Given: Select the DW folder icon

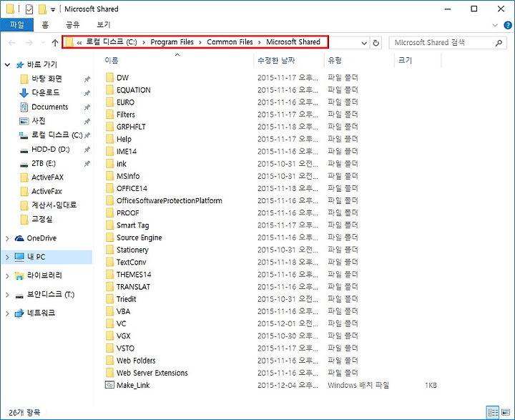Looking at the screenshot, I should click(109, 77).
